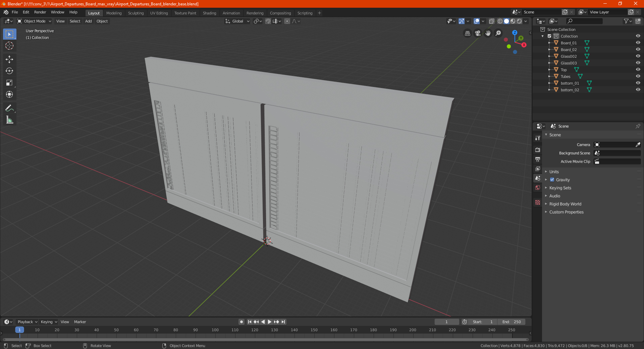
Task: Click the End frame field
Action: coord(511,322)
